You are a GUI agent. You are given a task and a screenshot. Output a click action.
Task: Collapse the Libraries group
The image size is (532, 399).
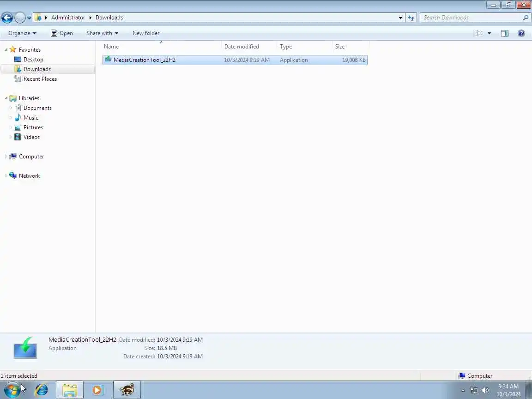[x=6, y=98]
